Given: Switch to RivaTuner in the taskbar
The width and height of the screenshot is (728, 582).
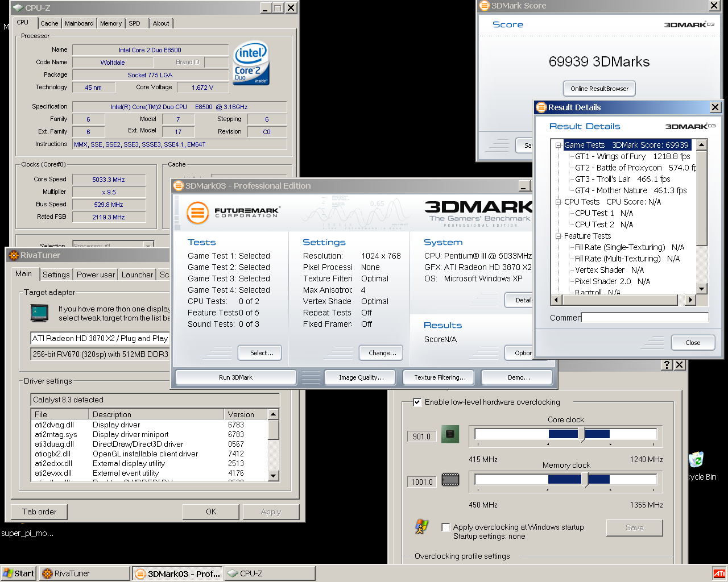Looking at the screenshot, I should [x=84, y=573].
